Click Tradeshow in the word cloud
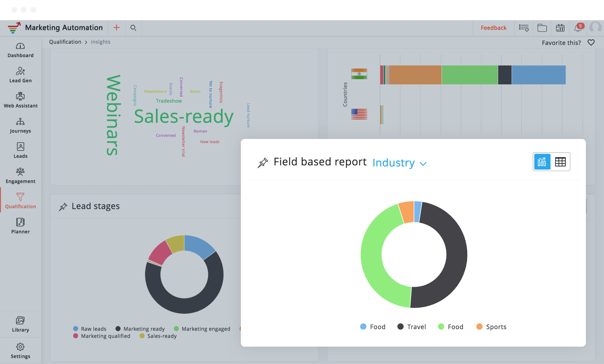Image resolution: width=604 pixels, height=364 pixels. [x=169, y=101]
